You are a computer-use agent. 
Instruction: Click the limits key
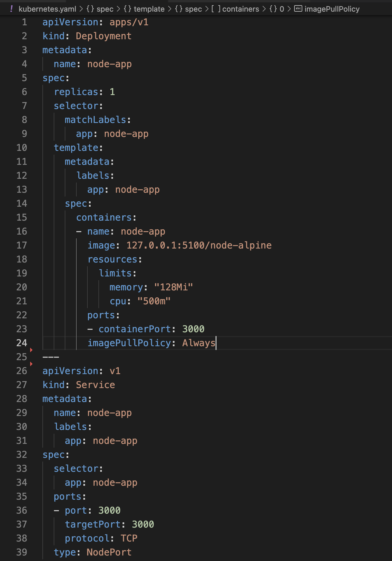click(115, 273)
